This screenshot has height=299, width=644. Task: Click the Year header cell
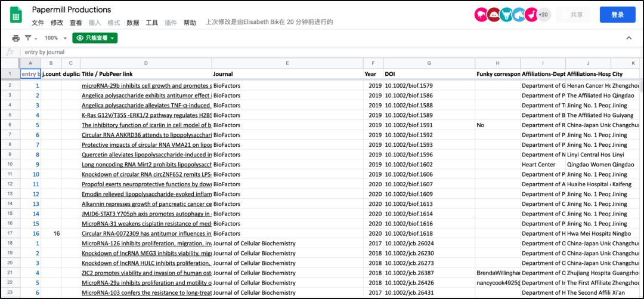[373, 75]
